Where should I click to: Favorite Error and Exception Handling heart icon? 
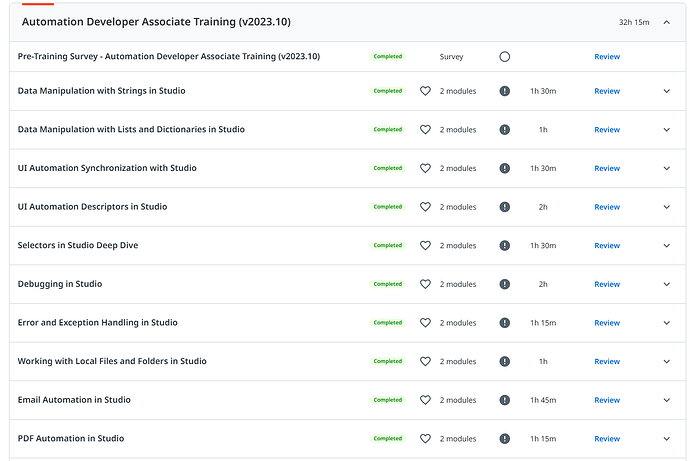(x=425, y=323)
